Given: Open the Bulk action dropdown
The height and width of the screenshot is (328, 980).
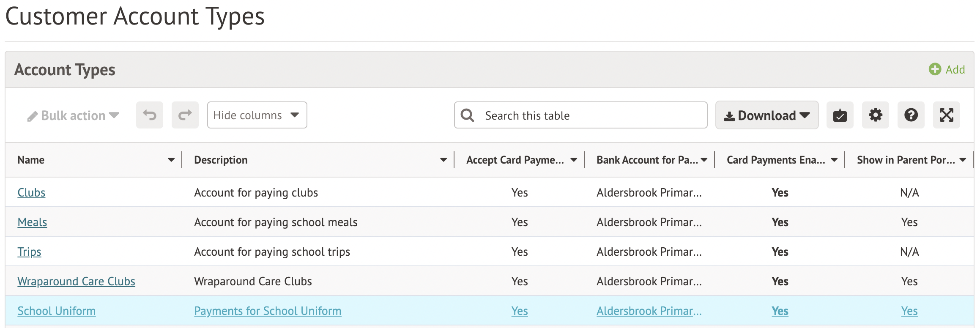Looking at the screenshot, I should click(73, 115).
